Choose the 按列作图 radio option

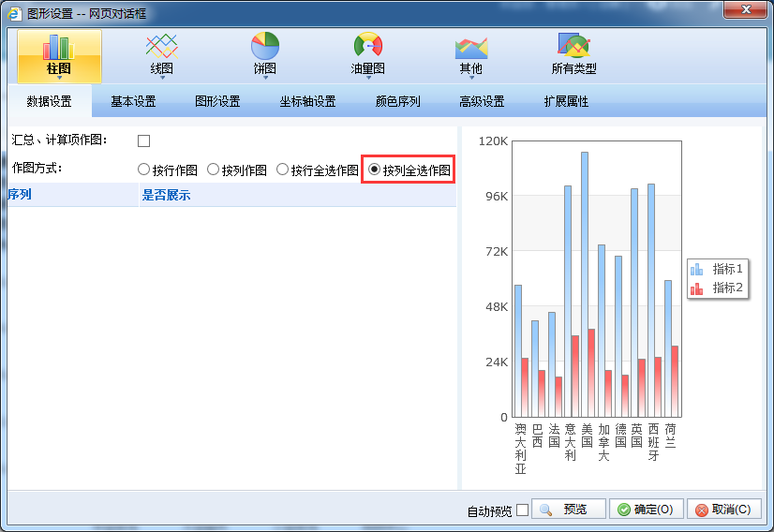213,170
